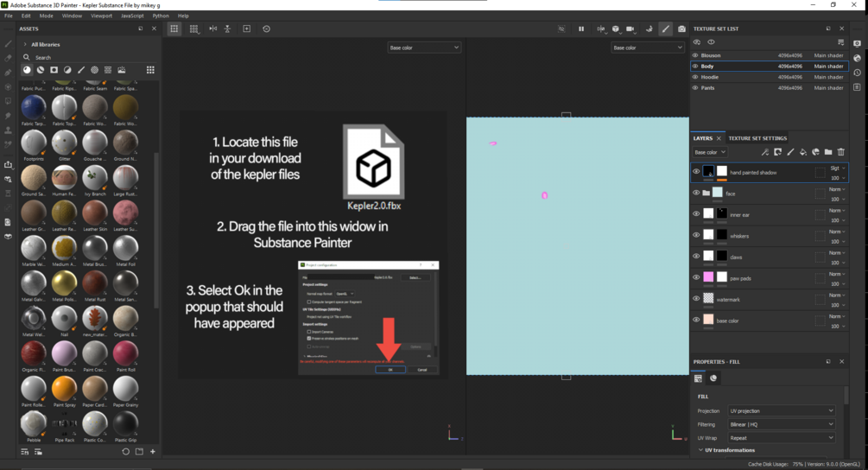Viewport: 868px width, 470px height.
Task: Toggle Assets grid thumbnail size icon
Action: click(x=150, y=70)
